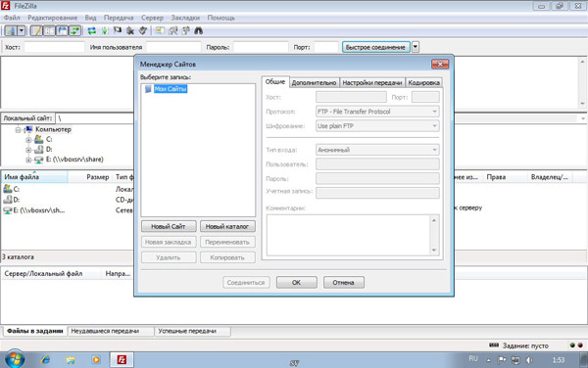Click the Комментарии scrollbar down arrow
588x368 pixels.
434,251
